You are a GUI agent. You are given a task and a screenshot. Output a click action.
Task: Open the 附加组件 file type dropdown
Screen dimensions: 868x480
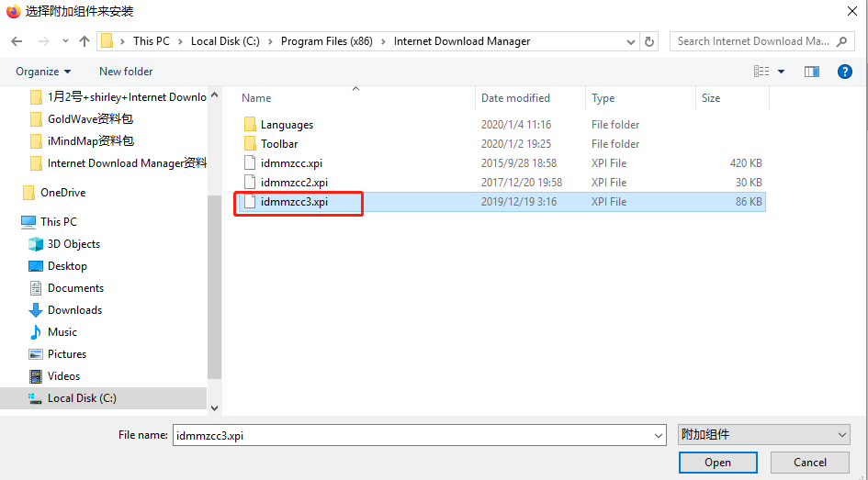pos(764,435)
